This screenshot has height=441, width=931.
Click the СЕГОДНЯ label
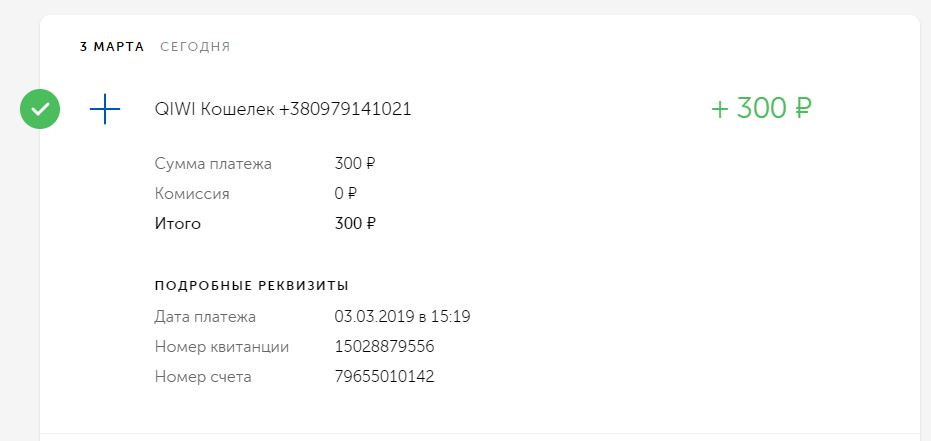point(195,46)
